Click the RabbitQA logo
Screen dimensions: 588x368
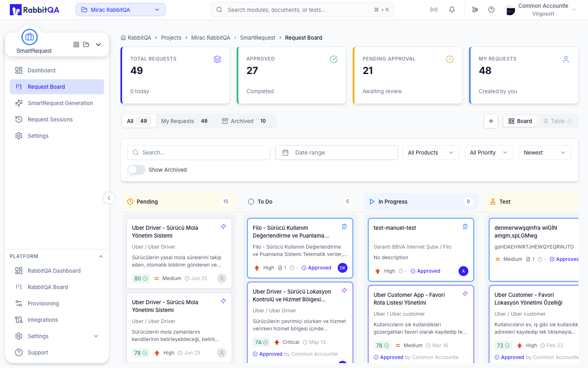pyautogui.click(x=35, y=10)
